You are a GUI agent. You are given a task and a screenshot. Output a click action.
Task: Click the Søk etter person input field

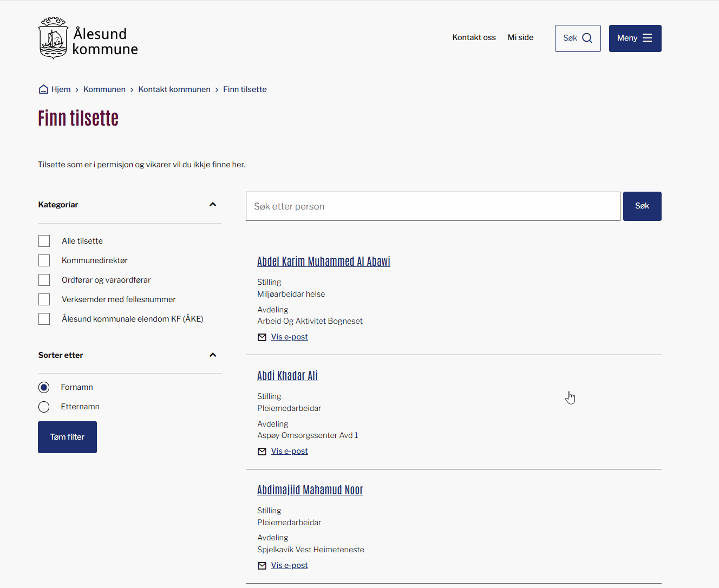tap(433, 206)
